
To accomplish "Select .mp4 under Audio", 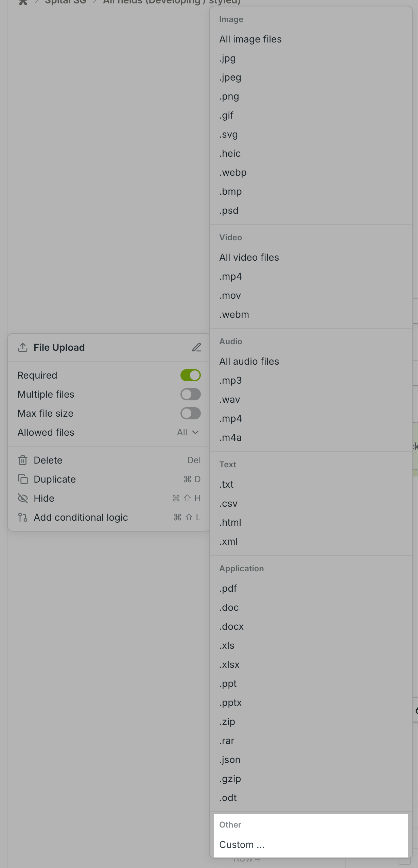I will [311, 418].
